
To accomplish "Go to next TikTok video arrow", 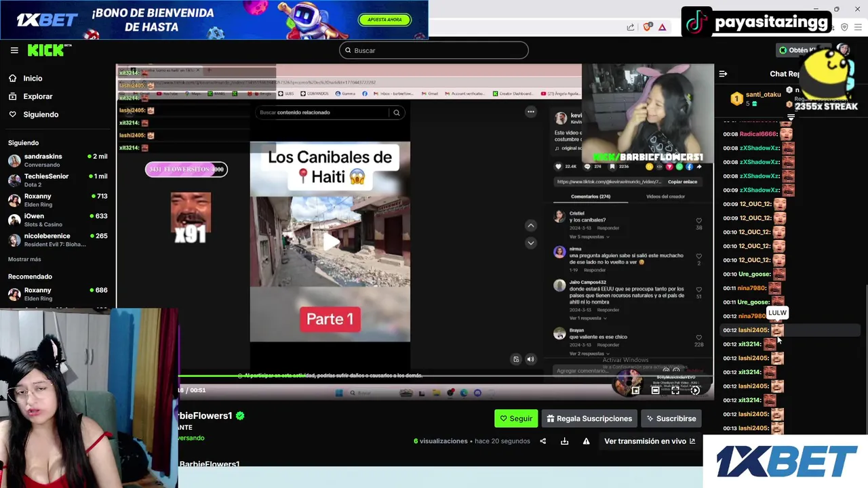I will tap(531, 243).
